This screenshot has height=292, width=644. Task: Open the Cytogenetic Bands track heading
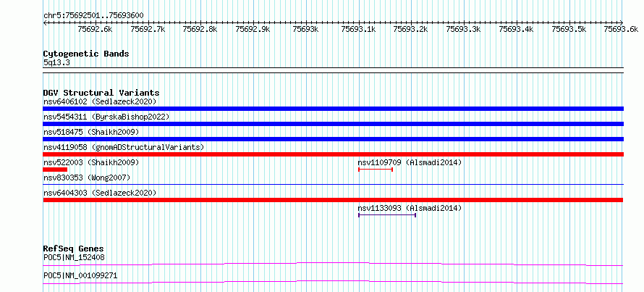coord(86,54)
